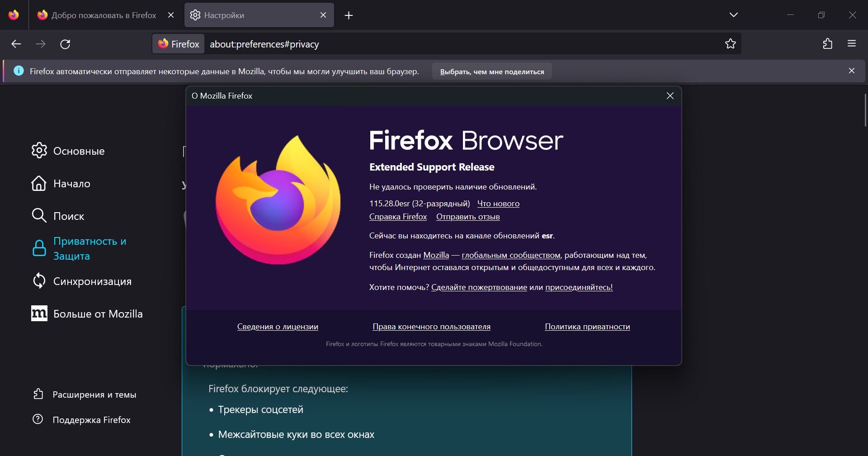Click the lock icon for Privacy and Security
Image resolution: width=868 pixels, height=456 pixels.
coord(39,248)
